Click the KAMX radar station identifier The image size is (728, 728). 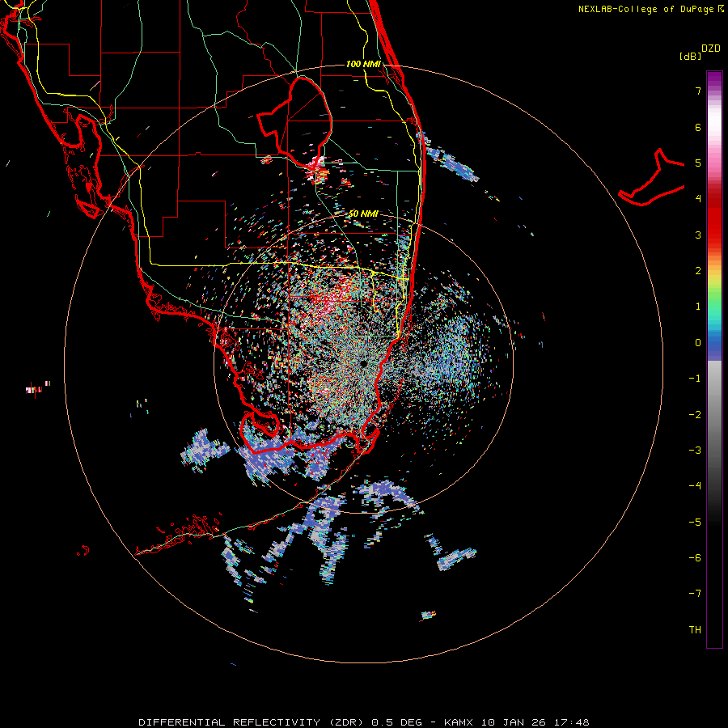click(459, 722)
